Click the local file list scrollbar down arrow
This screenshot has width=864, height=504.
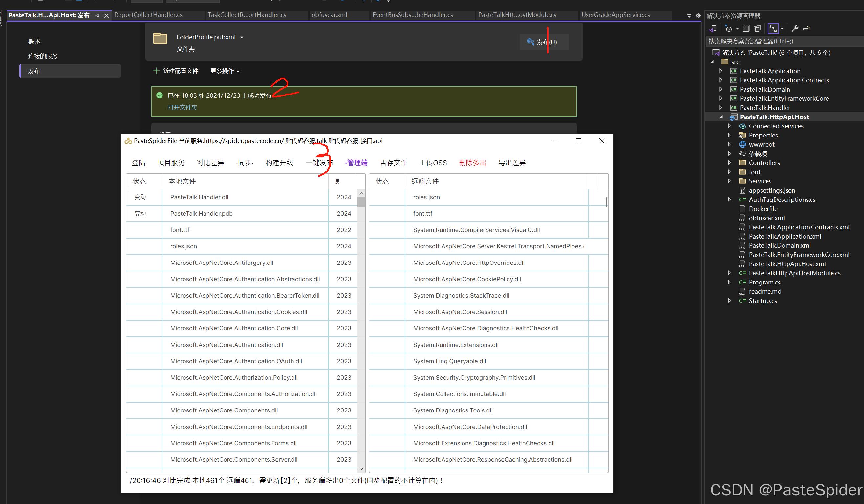pyautogui.click(x=361, y=468)
